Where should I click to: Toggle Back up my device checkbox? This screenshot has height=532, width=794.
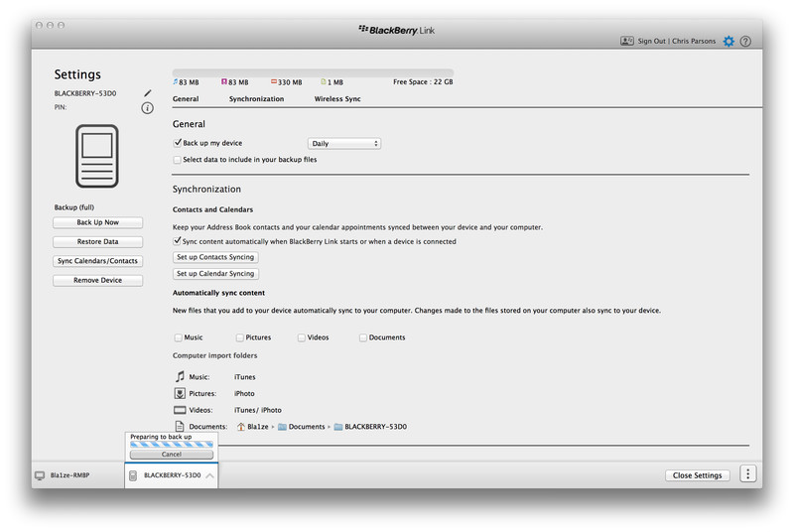coord(178,143)
